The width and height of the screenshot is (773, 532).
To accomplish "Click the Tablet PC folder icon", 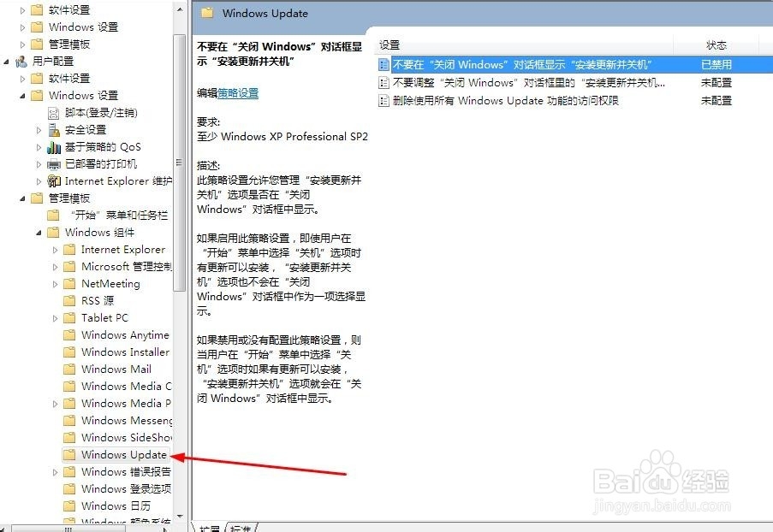I will (69, 317).
